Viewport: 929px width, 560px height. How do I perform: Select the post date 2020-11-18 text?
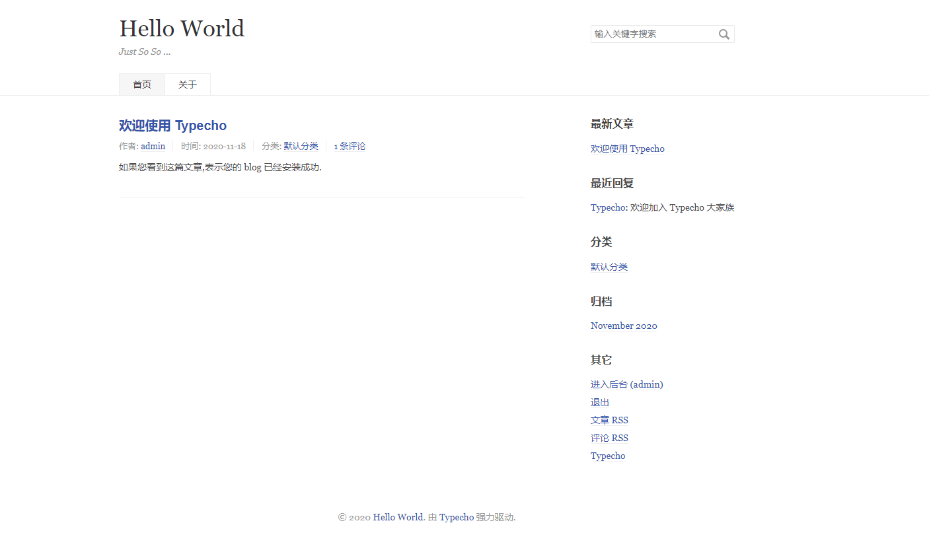pos(225,146)
